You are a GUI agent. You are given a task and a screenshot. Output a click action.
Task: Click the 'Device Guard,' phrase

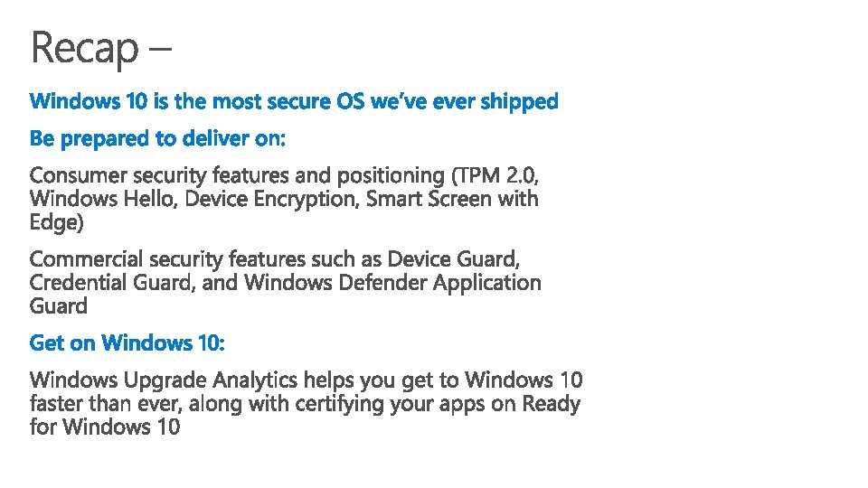click(x=453, y=259)
